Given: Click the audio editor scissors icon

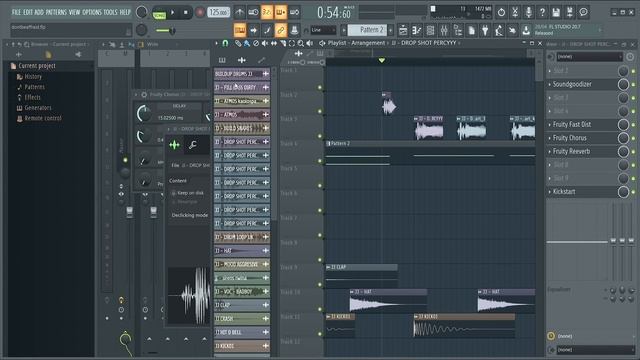Looking at the screenshot, I should pos(515,13).
